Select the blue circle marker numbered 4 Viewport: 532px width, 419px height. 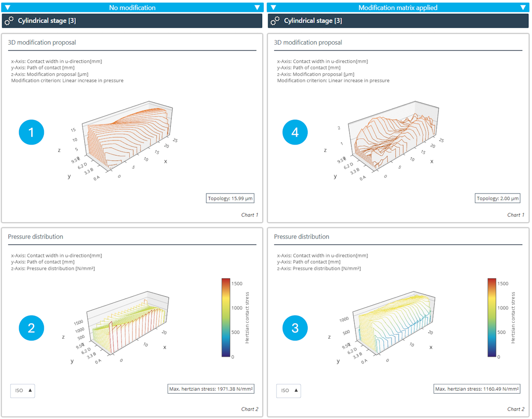click(296, 132)
